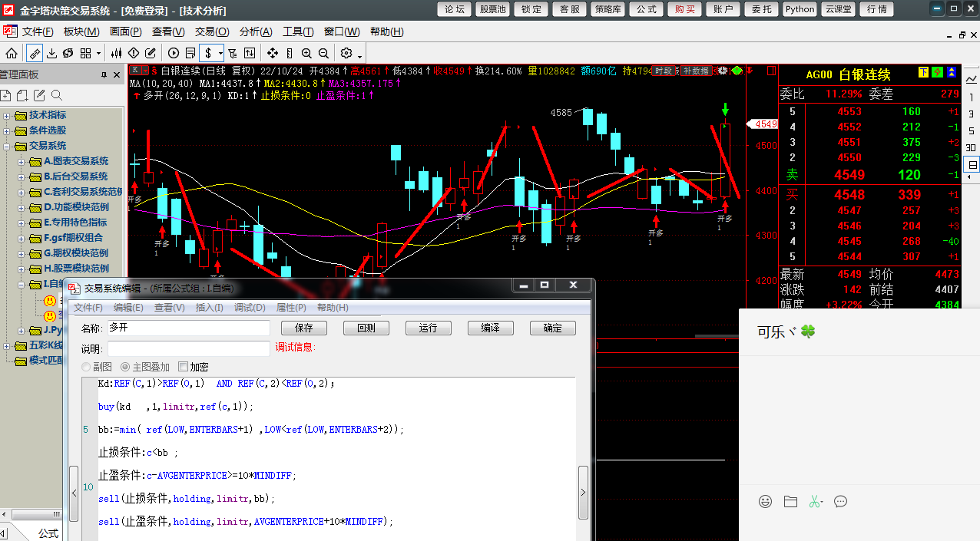Select the ruler measuring tool
This screenshot has width=980, height=541.
(x=35, y=53)
